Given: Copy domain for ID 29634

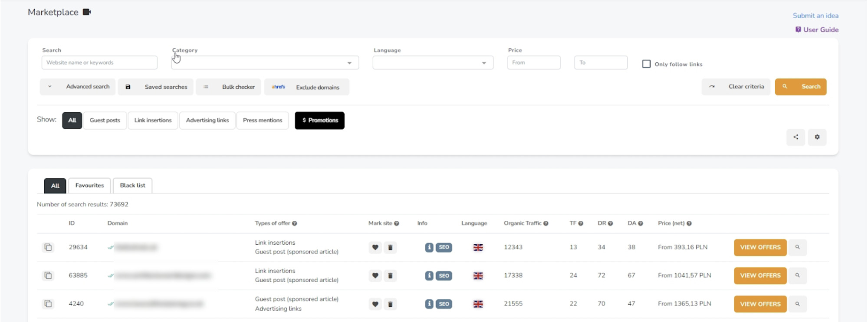Looking at the screenshot, I should 48,247.
